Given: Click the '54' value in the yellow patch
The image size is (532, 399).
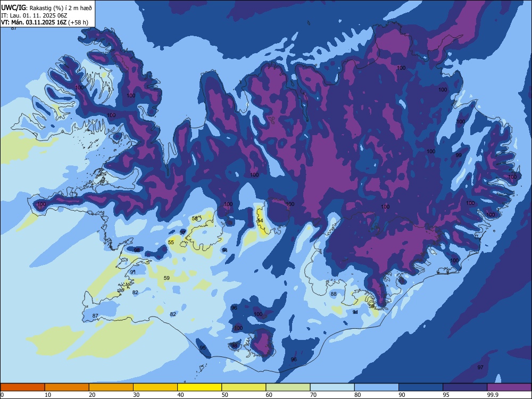Looking at the screenshot, I should 260,221.
